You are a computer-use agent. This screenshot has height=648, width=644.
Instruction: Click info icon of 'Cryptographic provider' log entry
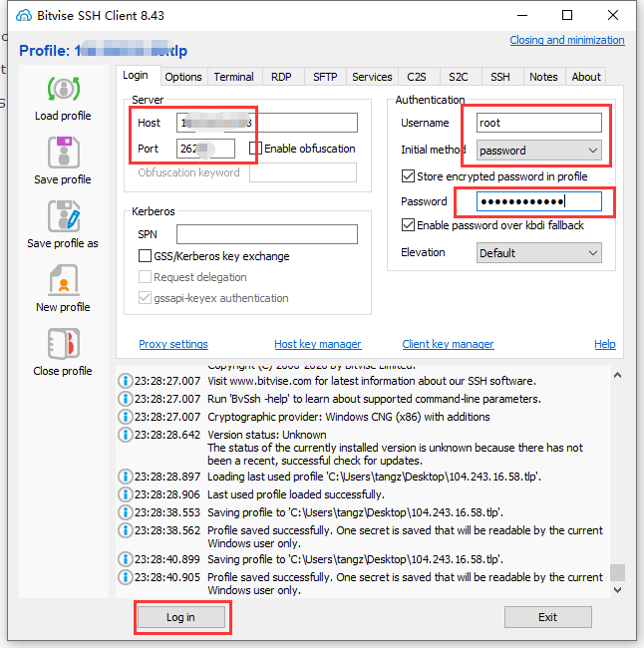pos(125,417)
